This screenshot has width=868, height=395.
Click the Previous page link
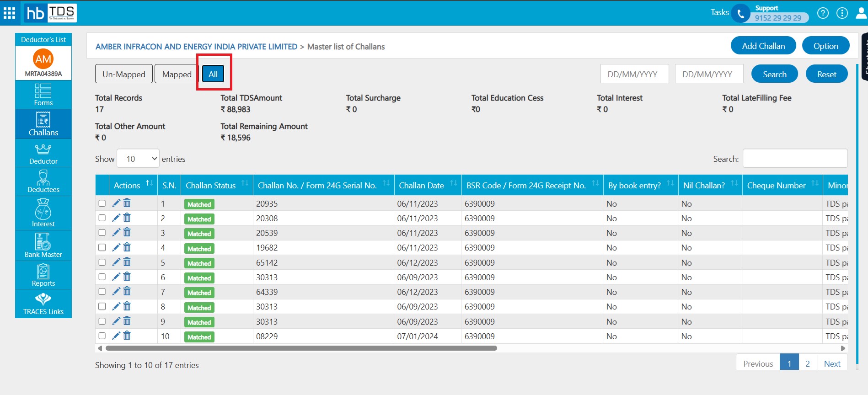(758, 363)
